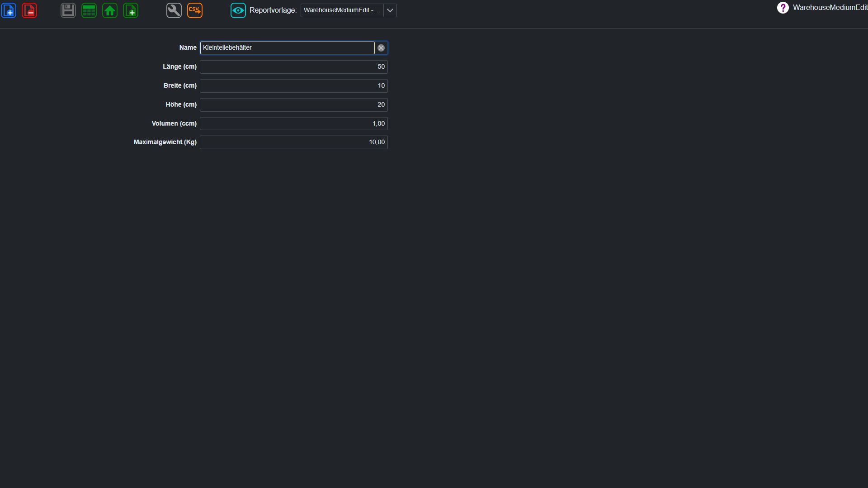This screenshot has height=488, width=868.
Task: Clear the Name field with X button
Action: [381, 48]
